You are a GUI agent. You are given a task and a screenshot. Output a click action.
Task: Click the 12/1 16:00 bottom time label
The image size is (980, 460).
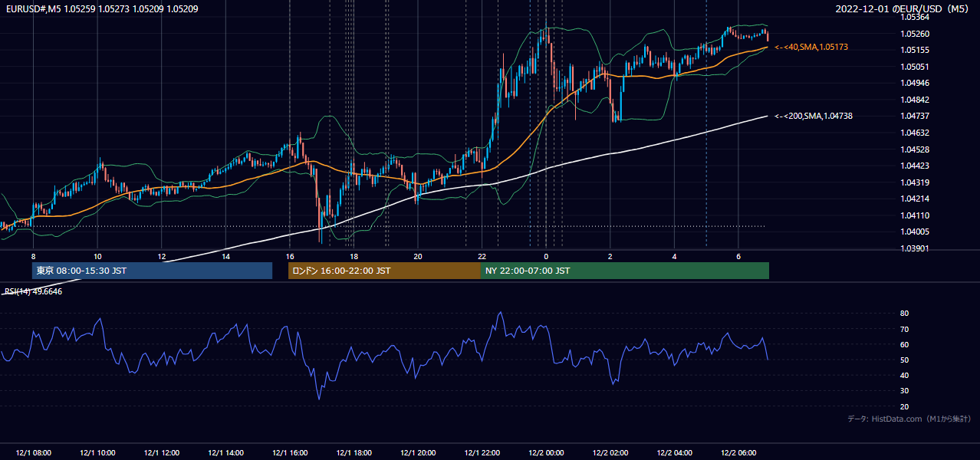click(x=290, y=453)
